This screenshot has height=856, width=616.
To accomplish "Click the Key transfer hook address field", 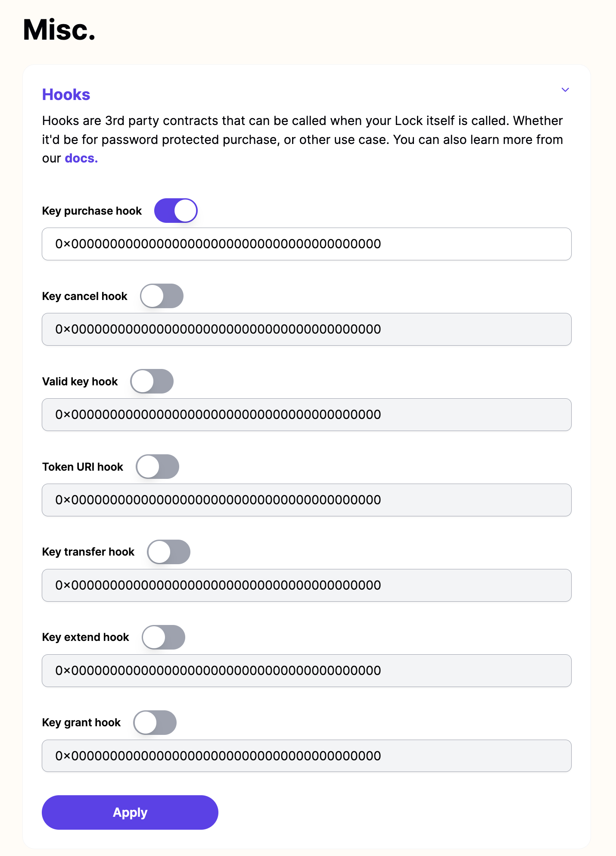I will [x=306, y=585].
